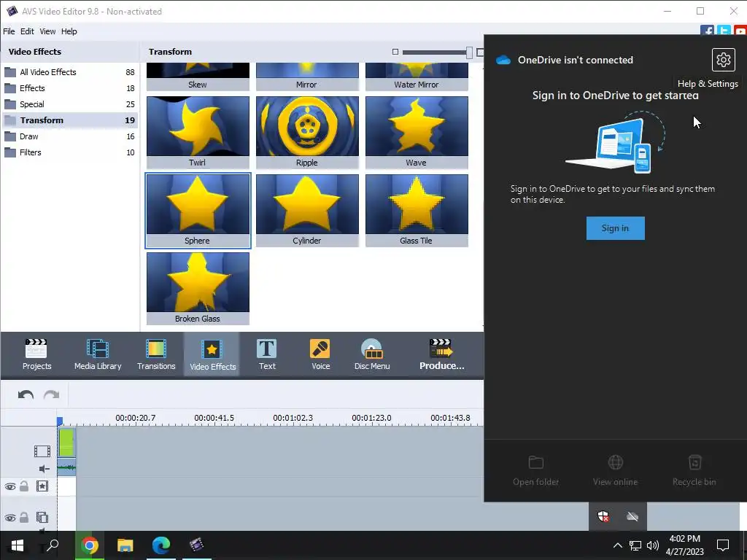This screenshot has width=747, height=560.
Task: Undo the last action
Action: (26, 394)
